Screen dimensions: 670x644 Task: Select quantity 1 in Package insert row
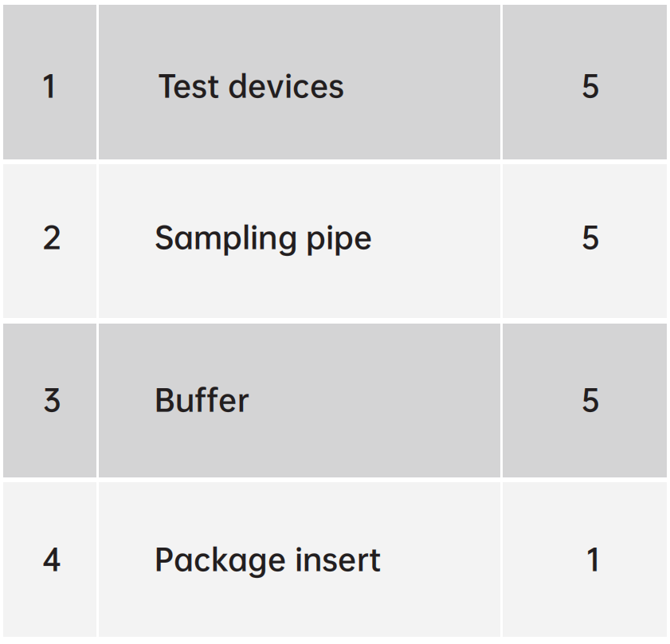click(x=592, y=560)
